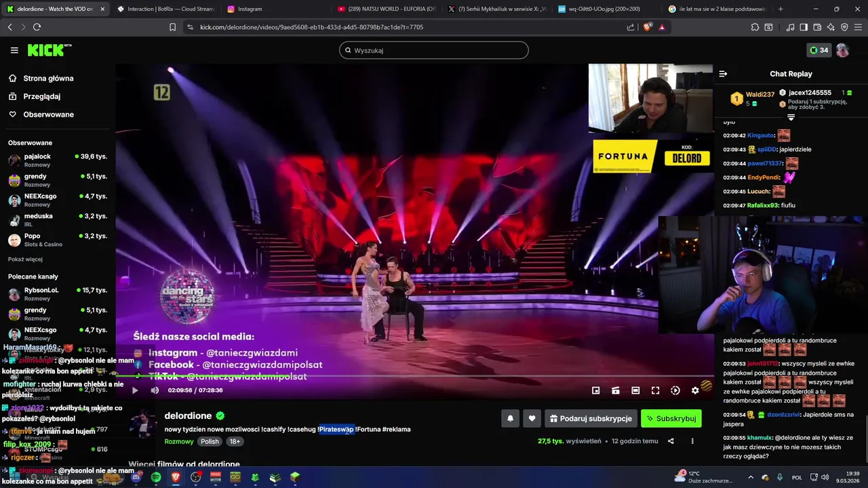Open Discord from the taskbar
Screen dimensions: 868x488
point(136,477)
